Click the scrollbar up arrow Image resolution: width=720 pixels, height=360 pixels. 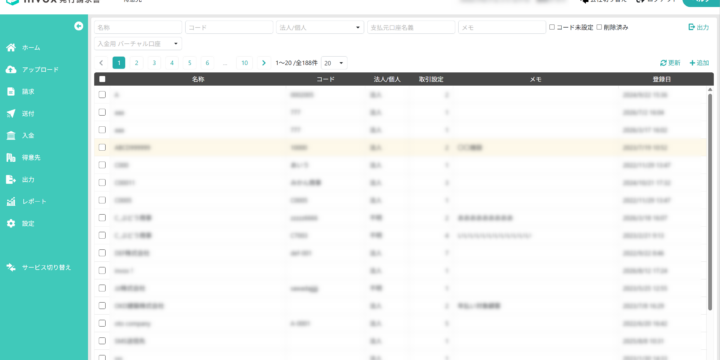point(710,89)
